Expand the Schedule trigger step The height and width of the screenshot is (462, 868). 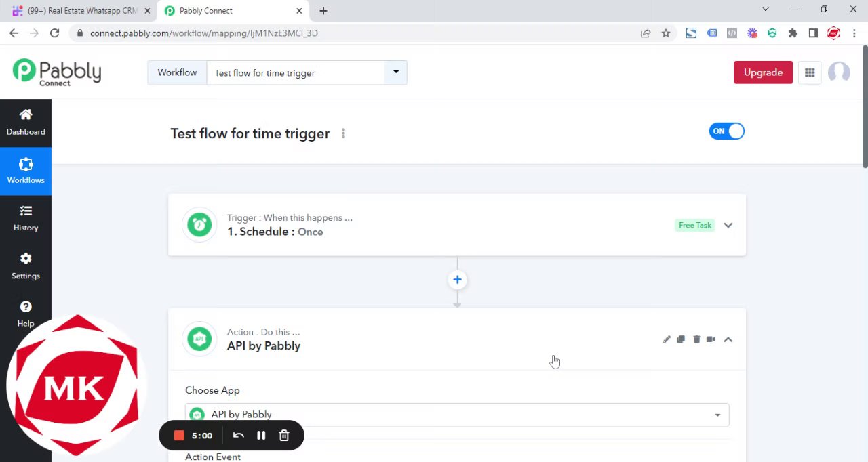(x=728, y=226)
